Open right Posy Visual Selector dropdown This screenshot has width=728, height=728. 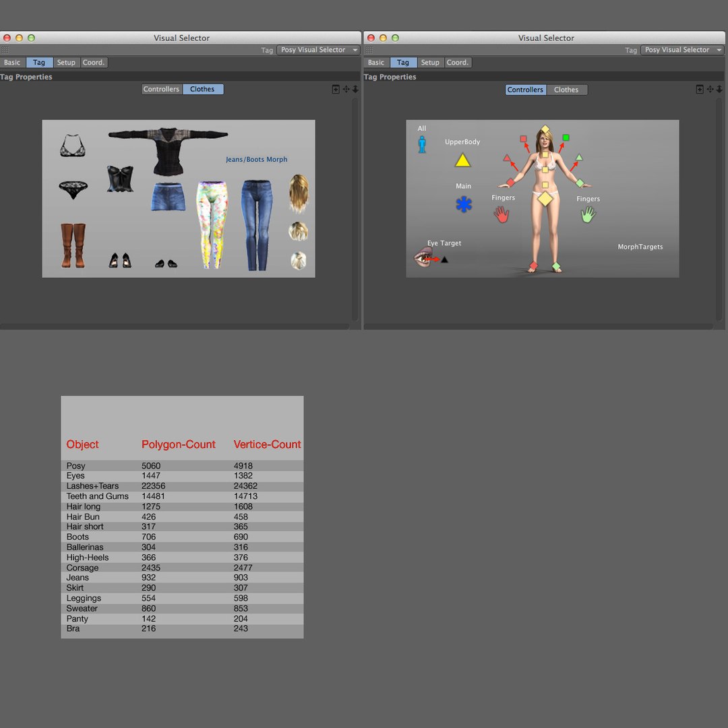[x=682, y=50]
